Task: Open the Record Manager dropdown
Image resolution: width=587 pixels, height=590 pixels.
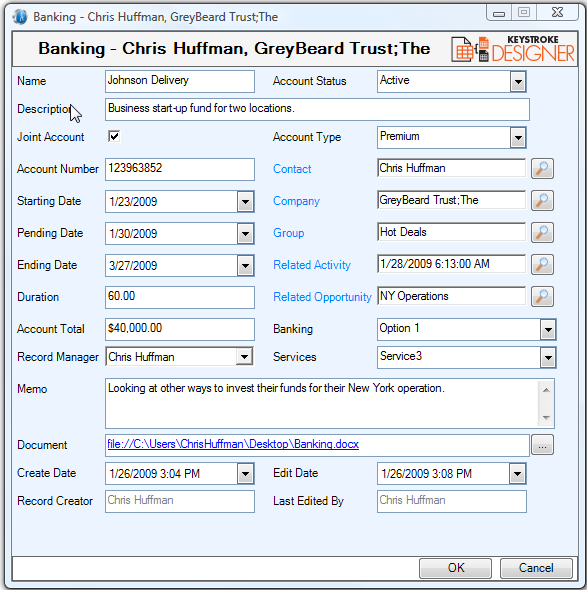Action: [245, 356]
